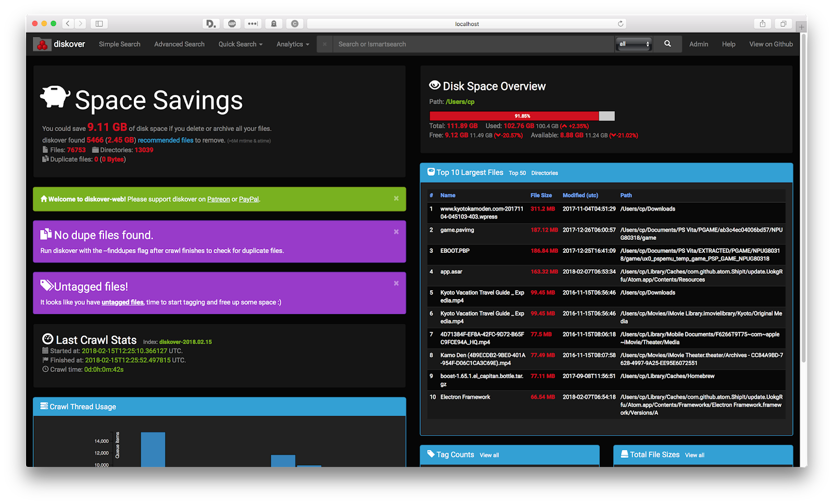Screen dimensions: 833x504
Task: Click the list icon beside Crawl Thread Usage
Action: coord(44,406)
